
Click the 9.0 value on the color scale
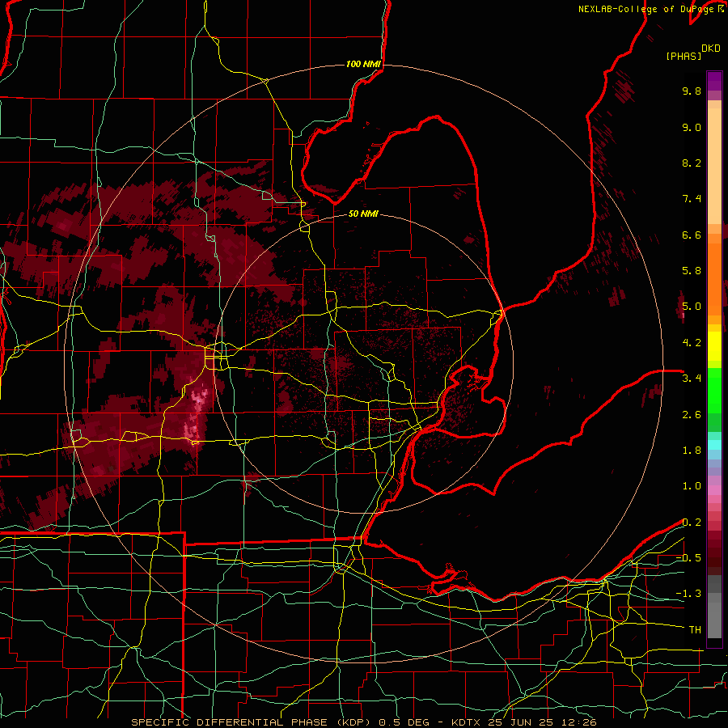click(692, 127)
